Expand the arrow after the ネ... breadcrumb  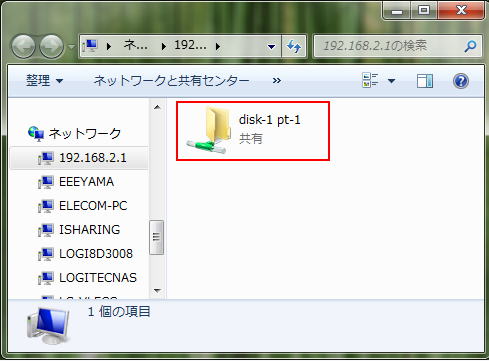[164, 46]
